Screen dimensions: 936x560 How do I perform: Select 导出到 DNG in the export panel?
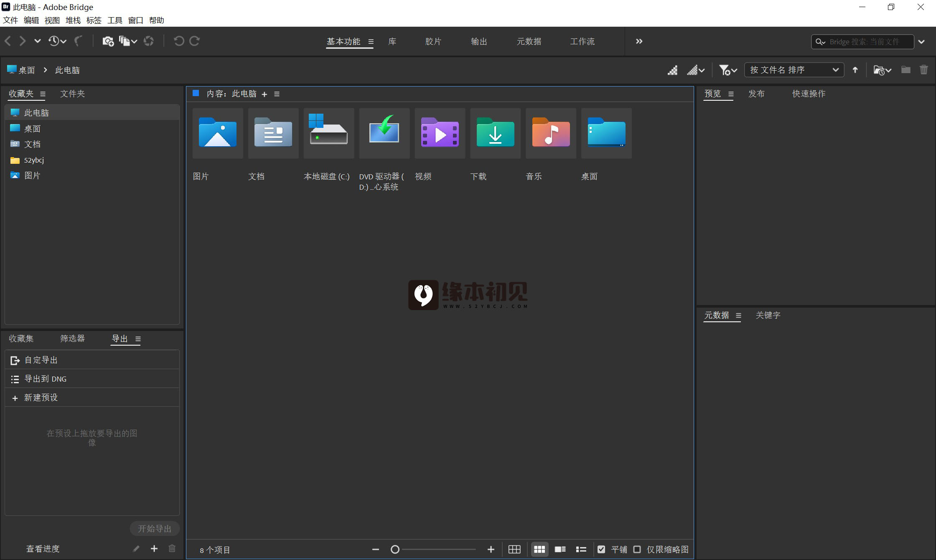point(45,379)
